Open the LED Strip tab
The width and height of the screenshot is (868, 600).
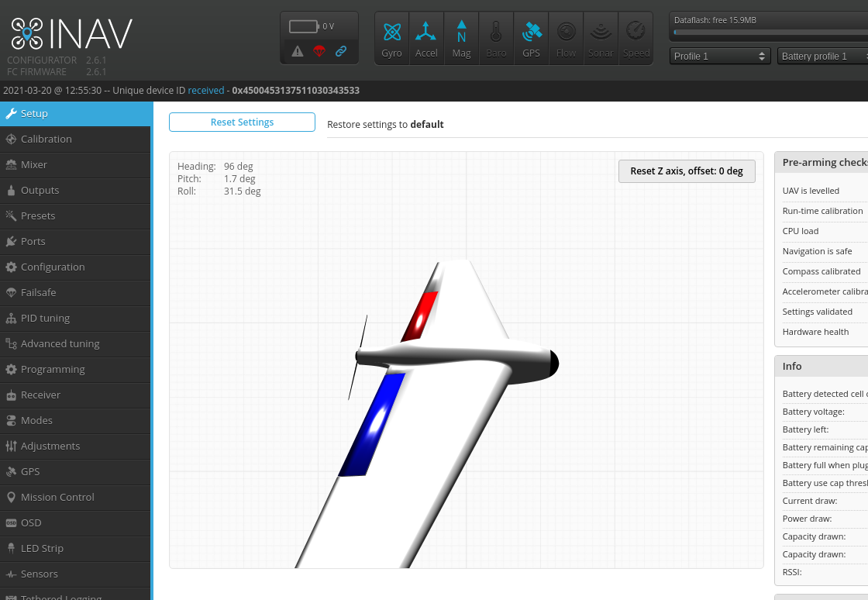75,548
